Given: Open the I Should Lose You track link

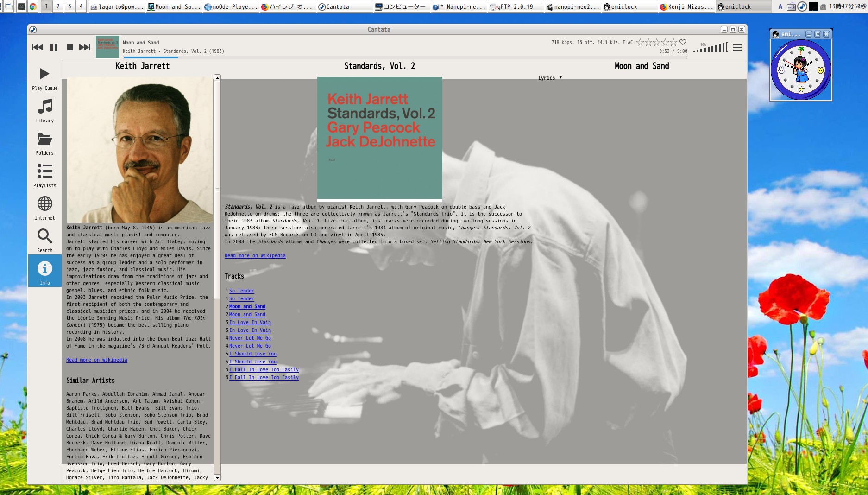Looking at the screenshot, I should (x=252, y=354).
